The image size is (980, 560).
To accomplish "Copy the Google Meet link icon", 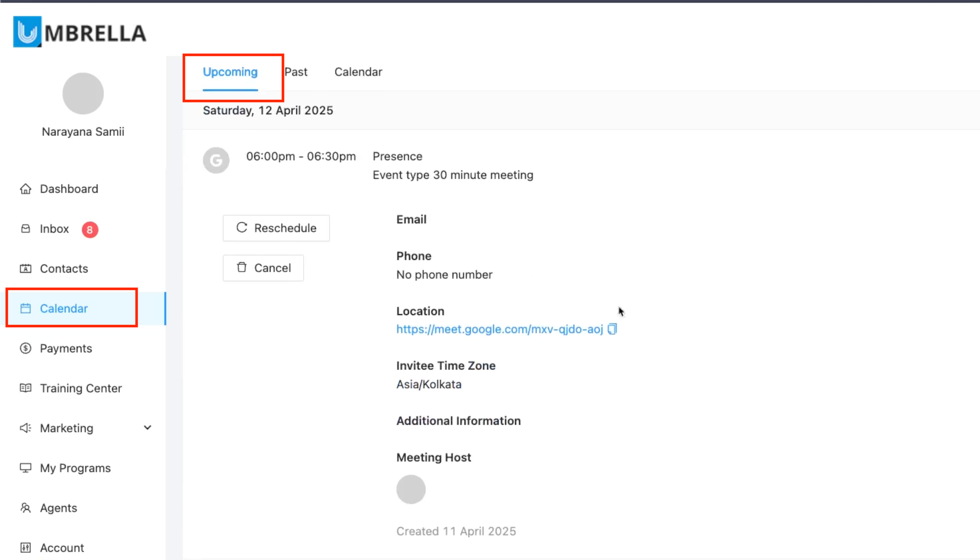I will [612, 329].
